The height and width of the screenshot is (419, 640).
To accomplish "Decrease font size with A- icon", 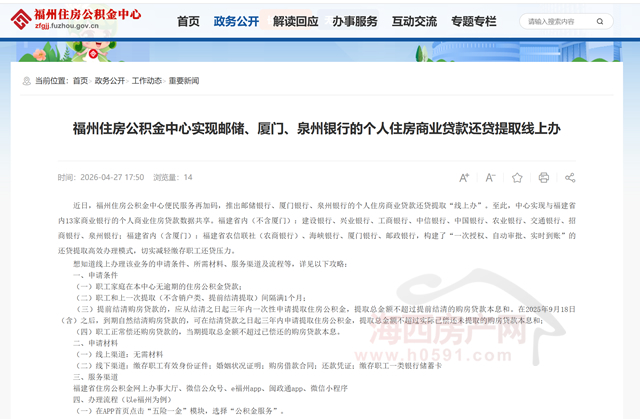I will pyautogui.click(x=491, y=177).
